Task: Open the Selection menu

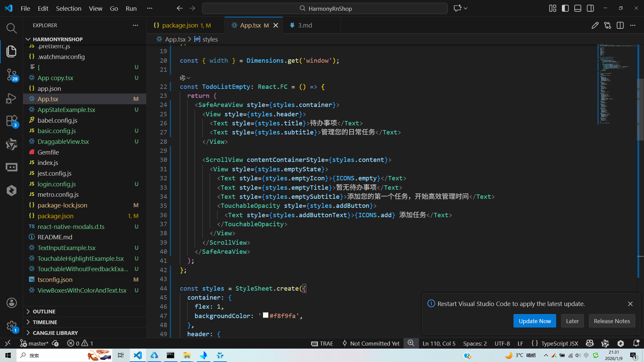Action: (x=68, y=8)
